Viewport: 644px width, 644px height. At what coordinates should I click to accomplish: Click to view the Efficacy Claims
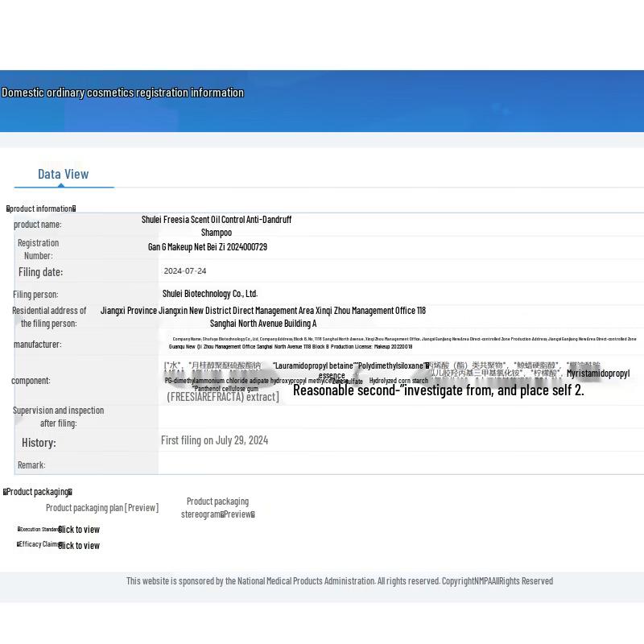click(x=79, y=546)
